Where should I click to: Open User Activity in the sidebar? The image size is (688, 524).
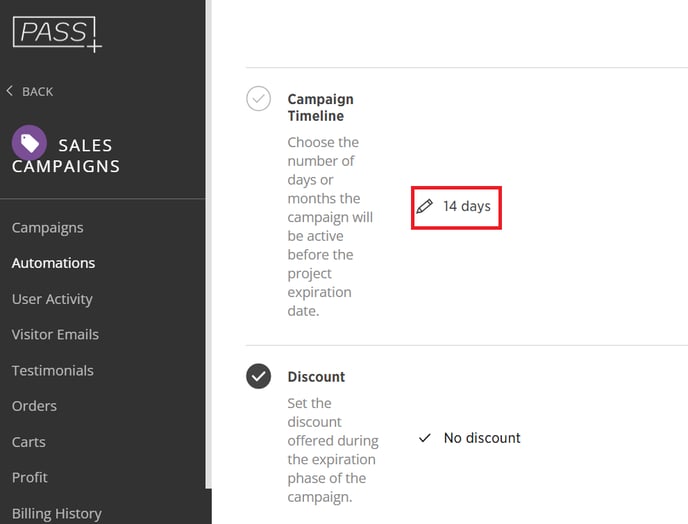click(x=52, y=299)
